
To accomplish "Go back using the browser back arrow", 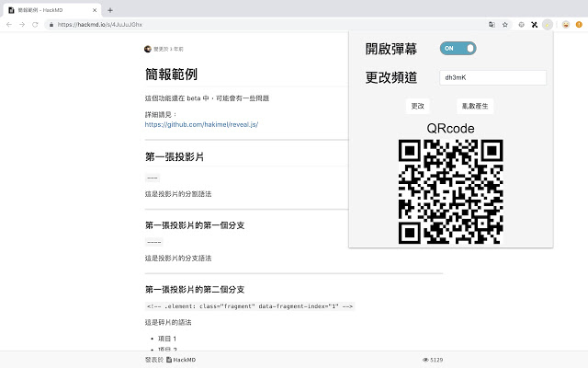I will (x=9, y=25).
